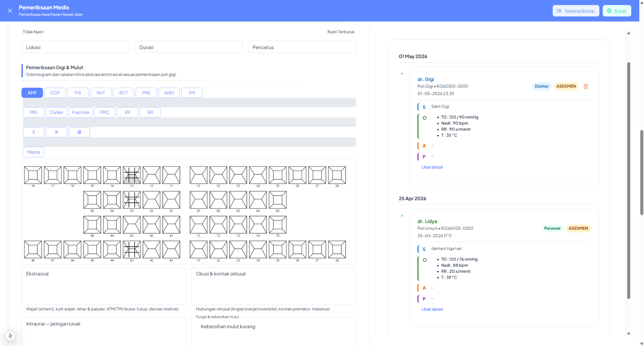Click the Lokasi input field

(x=76, y=47)
